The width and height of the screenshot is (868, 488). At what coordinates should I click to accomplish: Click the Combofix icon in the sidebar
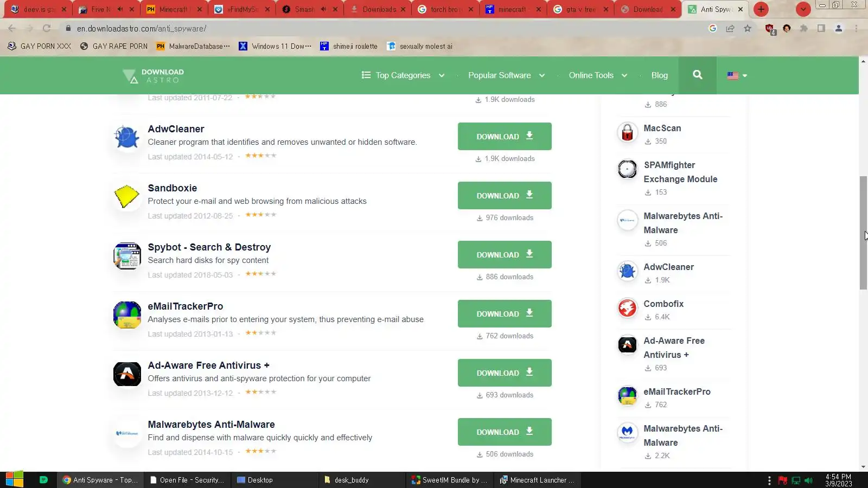pos(627,308)
